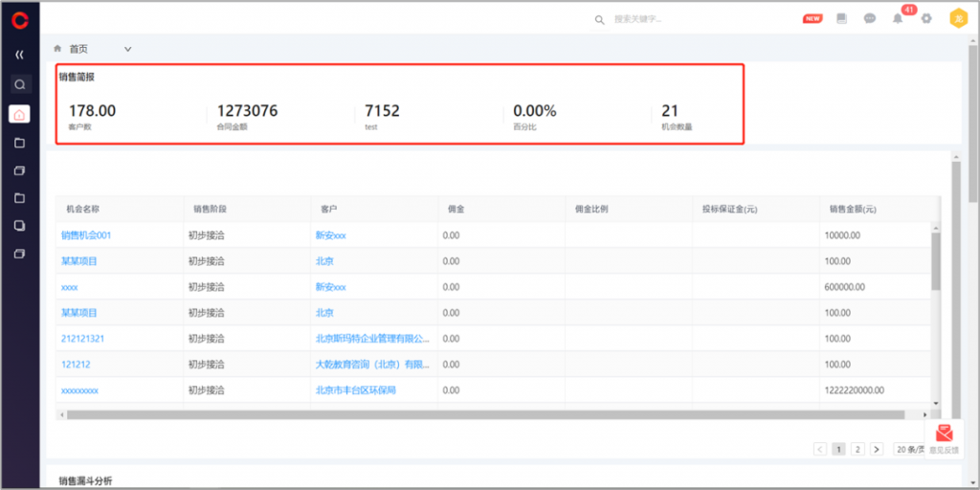This screenshot has width=980, height=490.
Task: Open the 销售机会001 opportunity link
Action: (86, 234)
